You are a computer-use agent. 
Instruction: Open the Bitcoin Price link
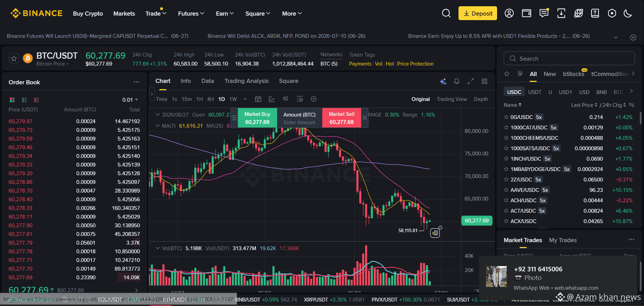(52, 64)
